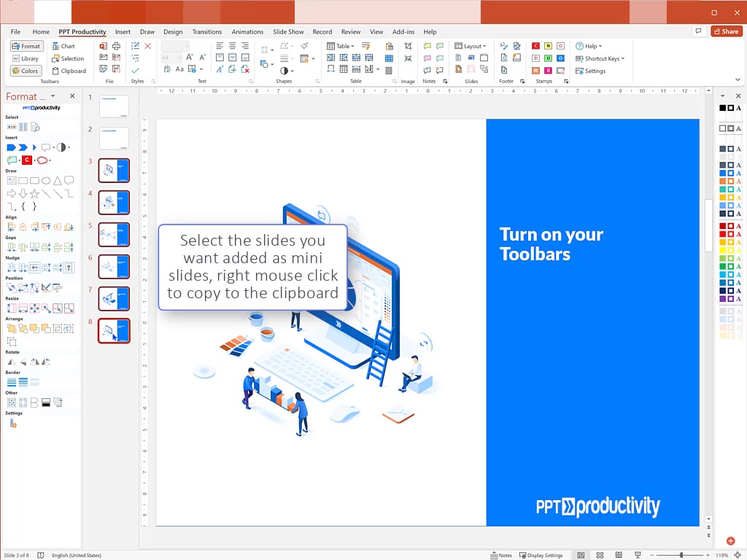Expand the Stamps group dialog launcher
This screenshot has height=560, width=747.
pyautogui.click(x=566, y=82)
